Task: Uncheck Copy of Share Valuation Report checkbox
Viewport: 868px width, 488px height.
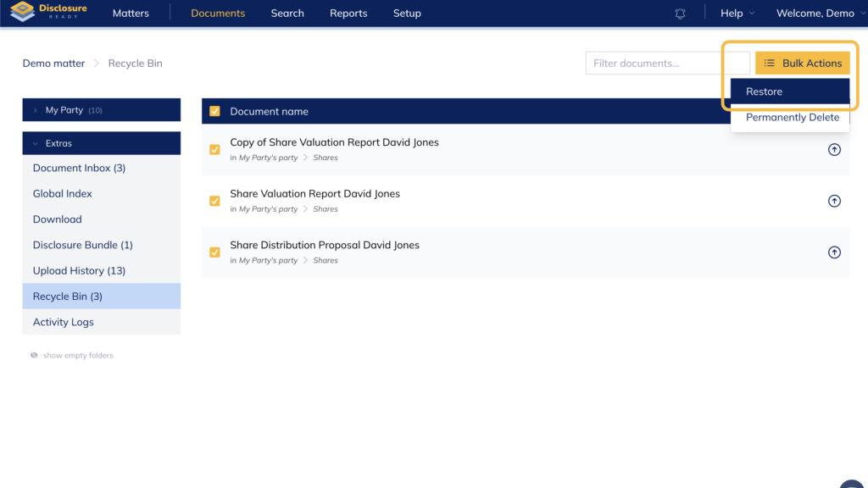Action: [x=214, y=150]
